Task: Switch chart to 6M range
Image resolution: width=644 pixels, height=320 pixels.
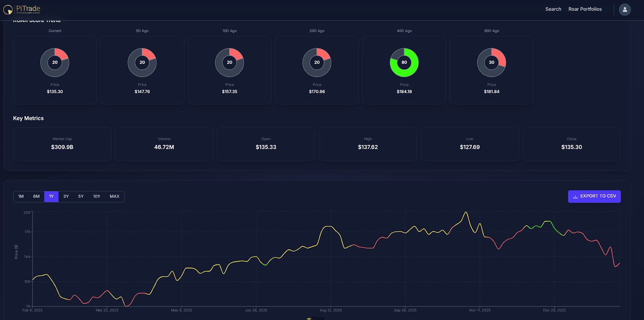Action: pyautogui.click(x=36, y=197)
